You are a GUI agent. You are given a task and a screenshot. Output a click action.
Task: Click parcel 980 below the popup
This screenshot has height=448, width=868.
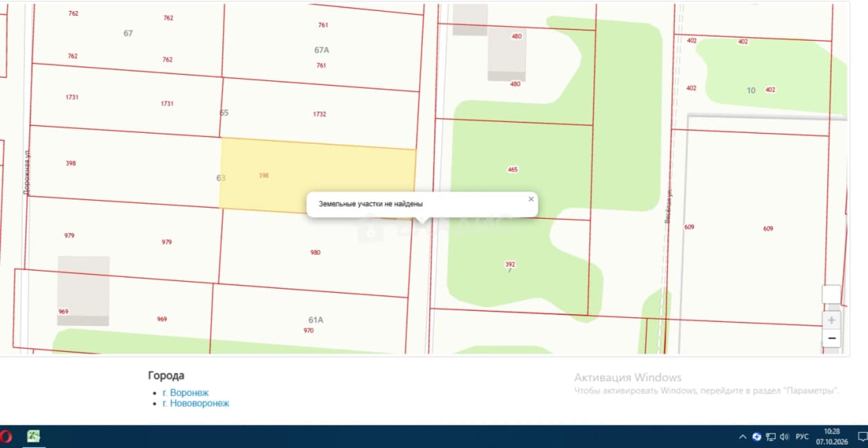click(x=316, y=253)
